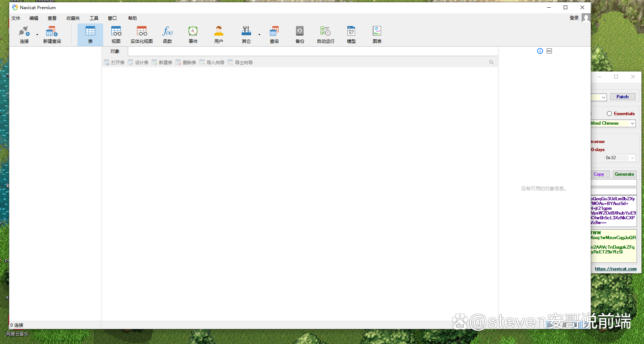
Task: Click the Connection (连接) plug icon
Action: click(x=24, y=32)
